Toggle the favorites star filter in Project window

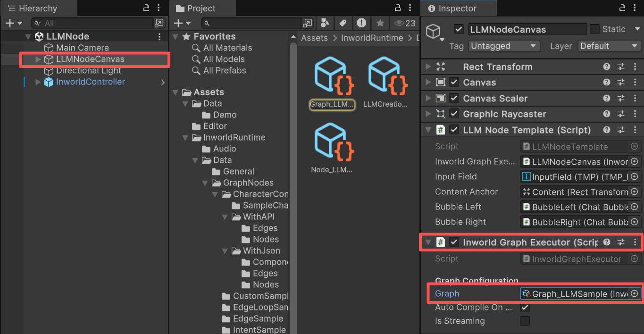point(380,23)
